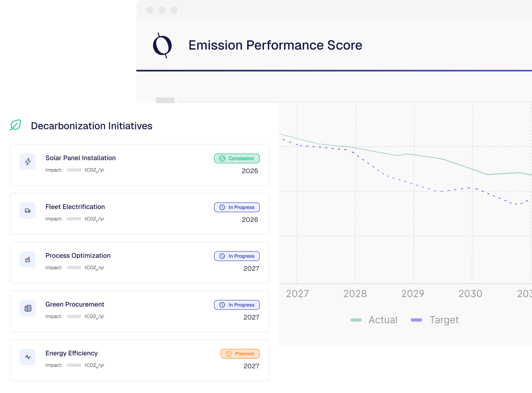Click the Completed status badge
Image resolution: width=532 pixels, height=393 pixels.
tap(237, 158)
